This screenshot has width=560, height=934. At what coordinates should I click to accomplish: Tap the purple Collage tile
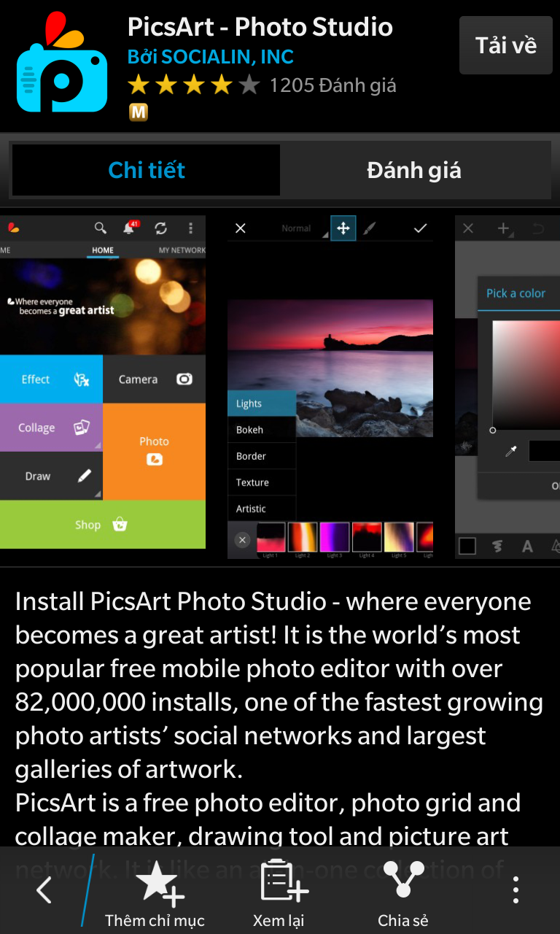click(x=51, y=428)
